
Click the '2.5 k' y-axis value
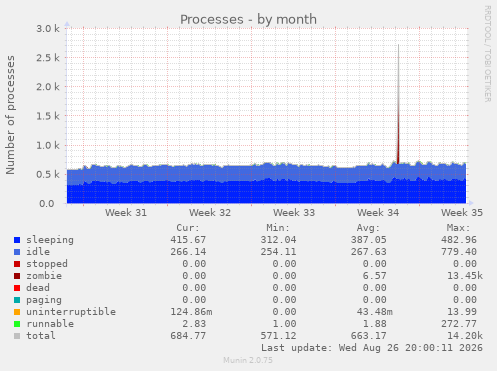tap(48, 58)
